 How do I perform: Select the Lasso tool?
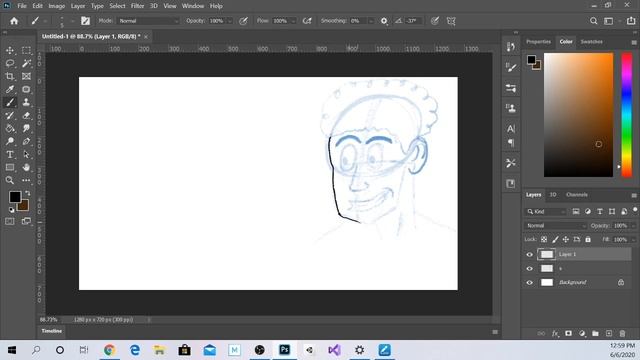coord(10,63)
